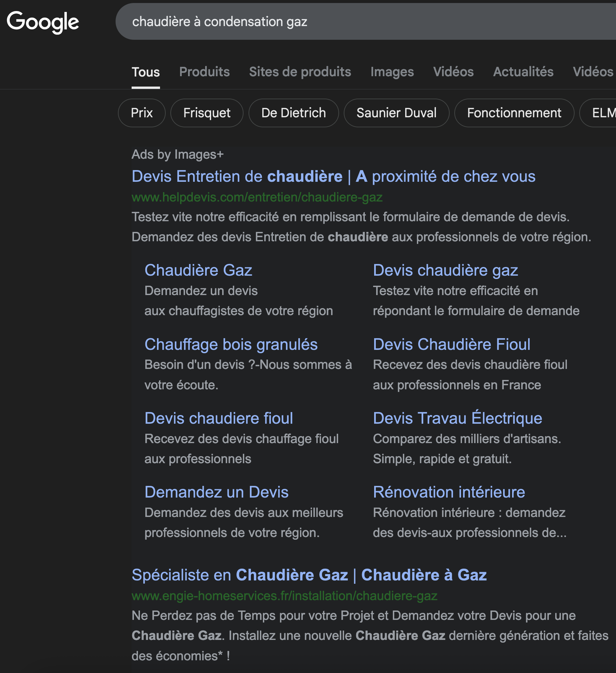Click text 'Besoin d'un devis ?-Nous sommes à'

(248, 365)
